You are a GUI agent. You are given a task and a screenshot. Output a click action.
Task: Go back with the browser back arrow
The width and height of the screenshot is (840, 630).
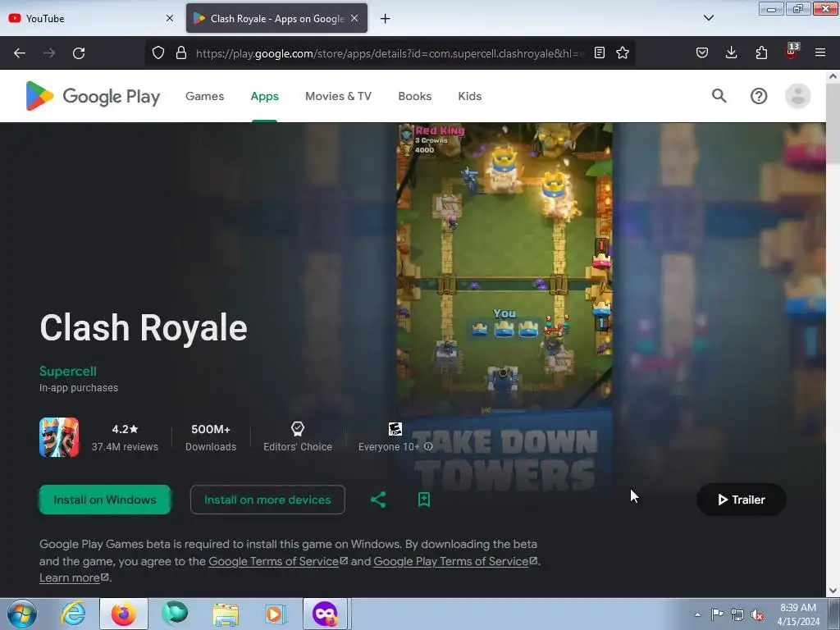(x=20, y=53)
